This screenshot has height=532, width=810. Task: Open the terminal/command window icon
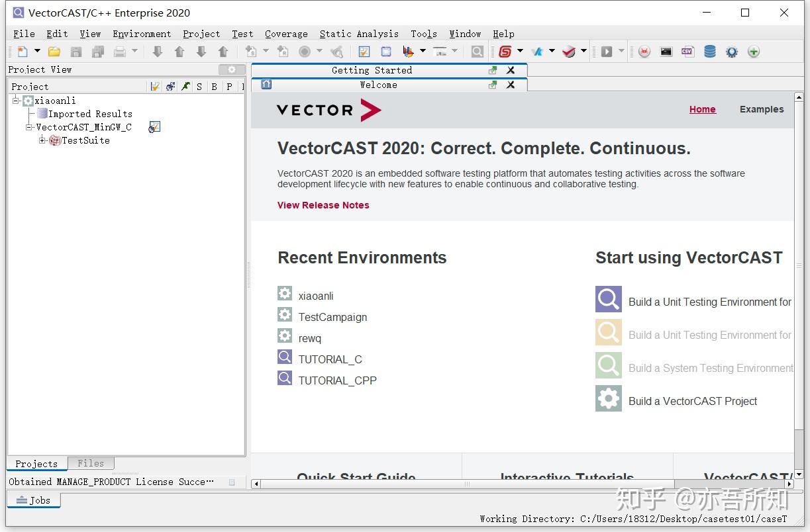tap(666, 51)
